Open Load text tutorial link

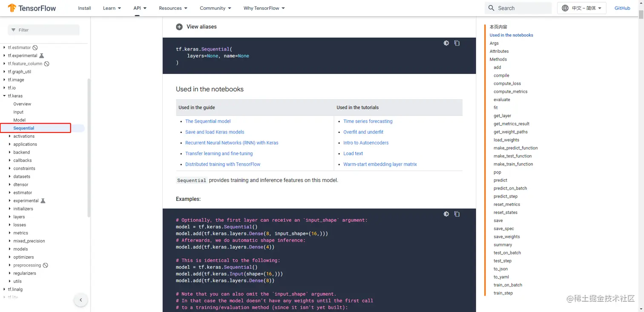(353, 153)
